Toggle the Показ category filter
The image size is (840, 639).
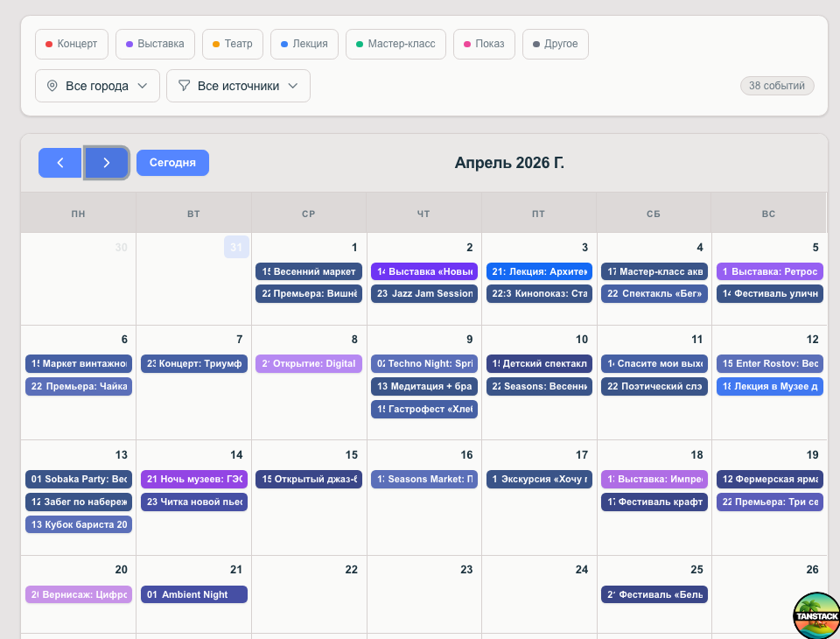click(484, 43)
